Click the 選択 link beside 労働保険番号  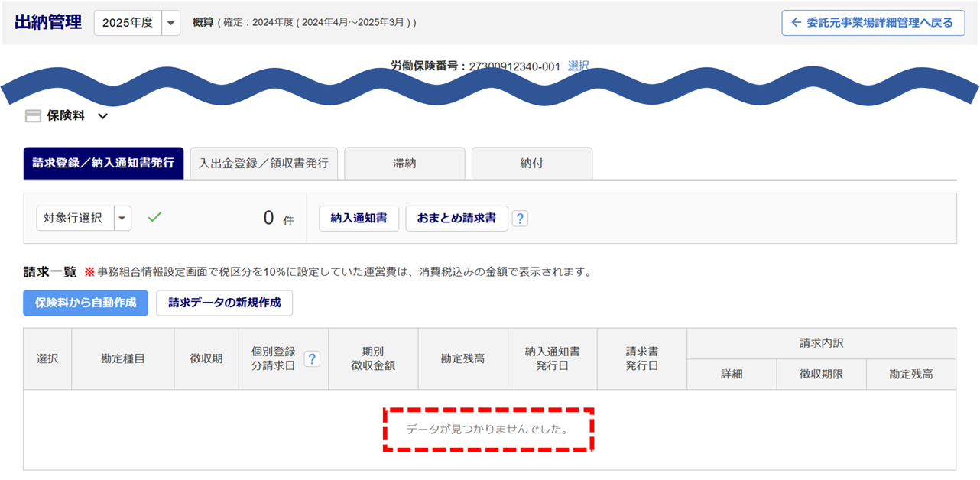[578, 66]
